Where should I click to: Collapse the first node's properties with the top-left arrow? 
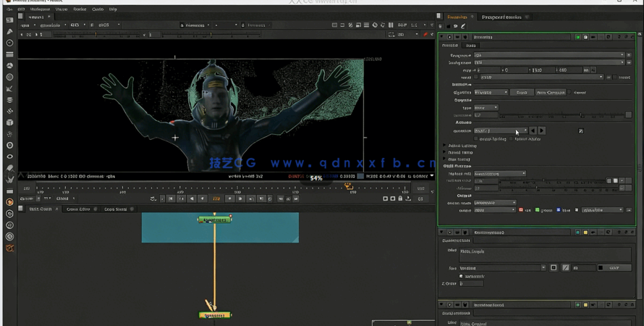pos(442,37)
